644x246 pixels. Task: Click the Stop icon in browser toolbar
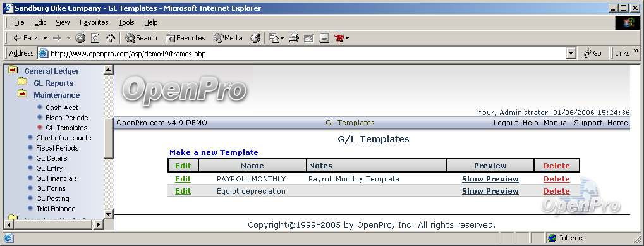pyautogui.click(x=80, y=38)
